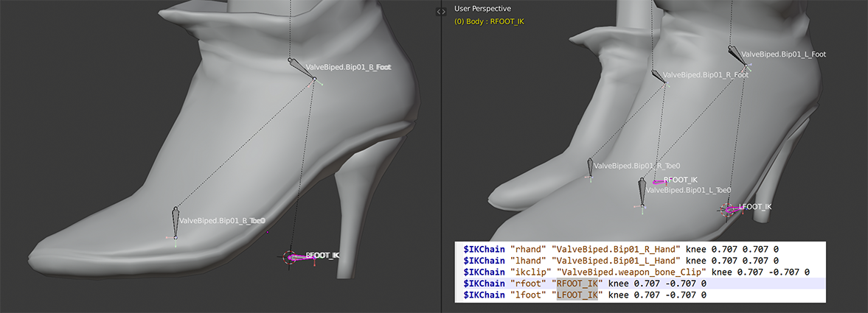Click the viewport divider arrows icon

click(x=441, y=11)
